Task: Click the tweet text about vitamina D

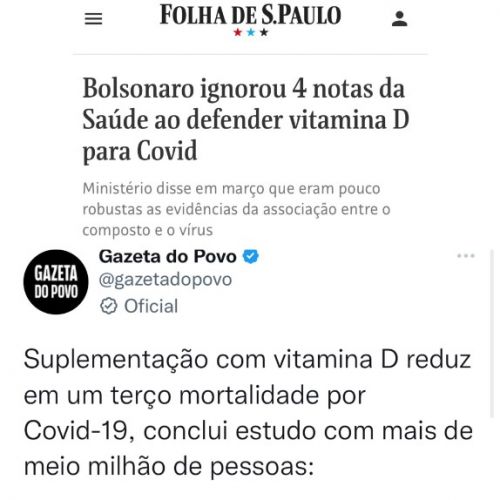Action: (248, 413)
